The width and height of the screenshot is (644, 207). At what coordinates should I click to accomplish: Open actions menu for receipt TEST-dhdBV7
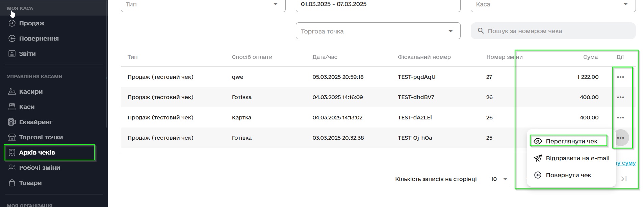(620, 97)
